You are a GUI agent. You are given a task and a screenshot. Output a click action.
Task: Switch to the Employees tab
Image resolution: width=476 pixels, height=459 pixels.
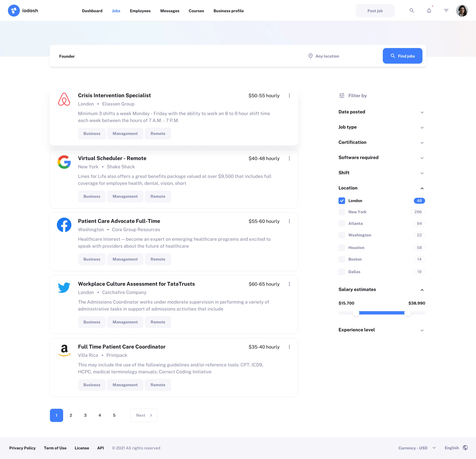140,11
